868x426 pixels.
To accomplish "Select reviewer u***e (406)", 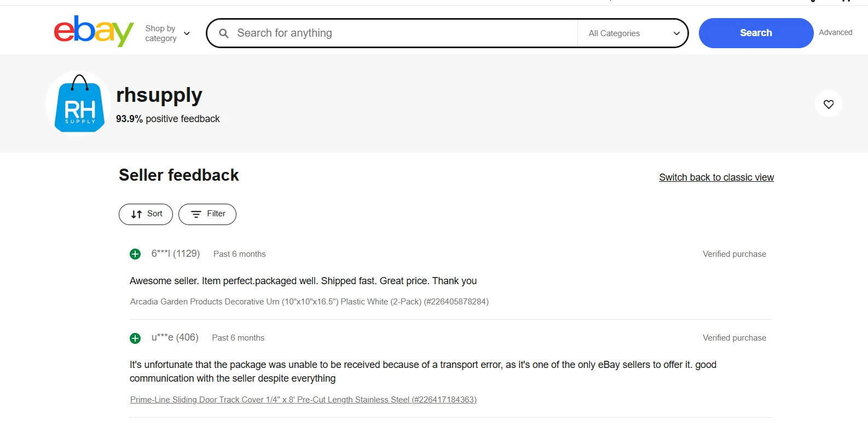I will point(175,337).
